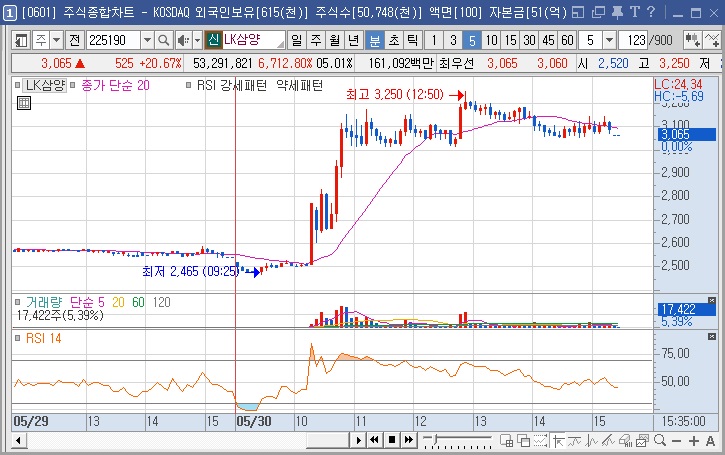Click the horizontal scrollbar left arrow
The height and width of the screenshot is (455, 725).
pos(18,440)
